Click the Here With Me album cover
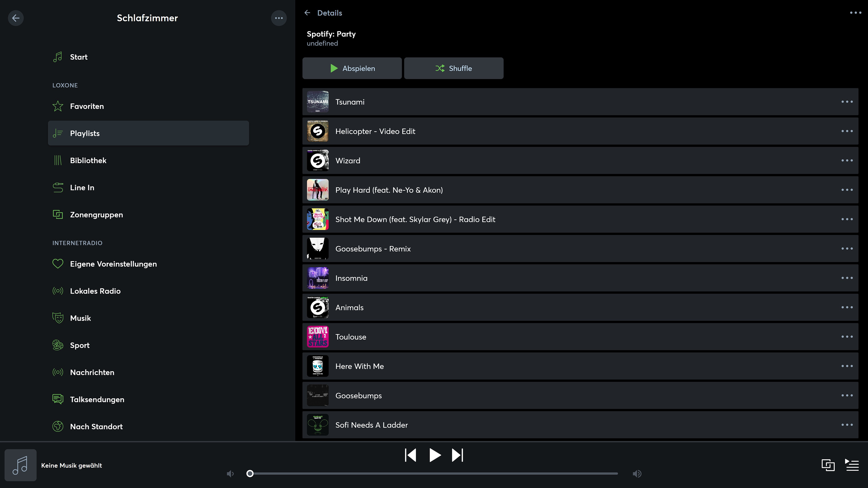The height and width of the screenshot is (488, 868). point(317,366)
